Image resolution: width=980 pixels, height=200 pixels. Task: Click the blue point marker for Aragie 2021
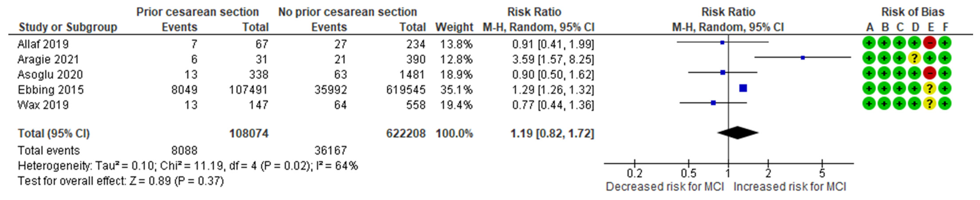803,58
